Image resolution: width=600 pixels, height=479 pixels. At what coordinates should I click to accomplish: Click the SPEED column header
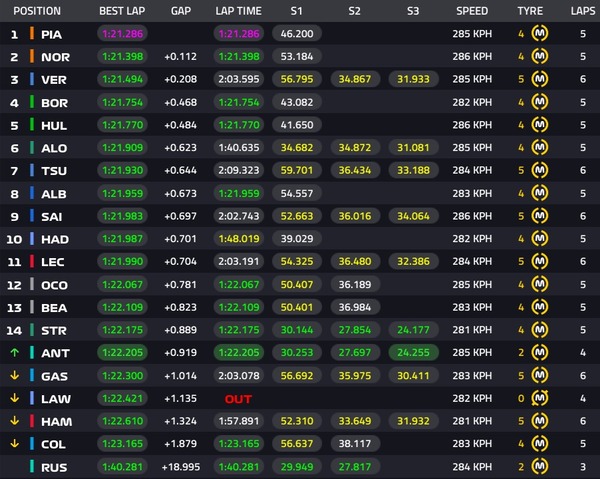click(472, 11)
